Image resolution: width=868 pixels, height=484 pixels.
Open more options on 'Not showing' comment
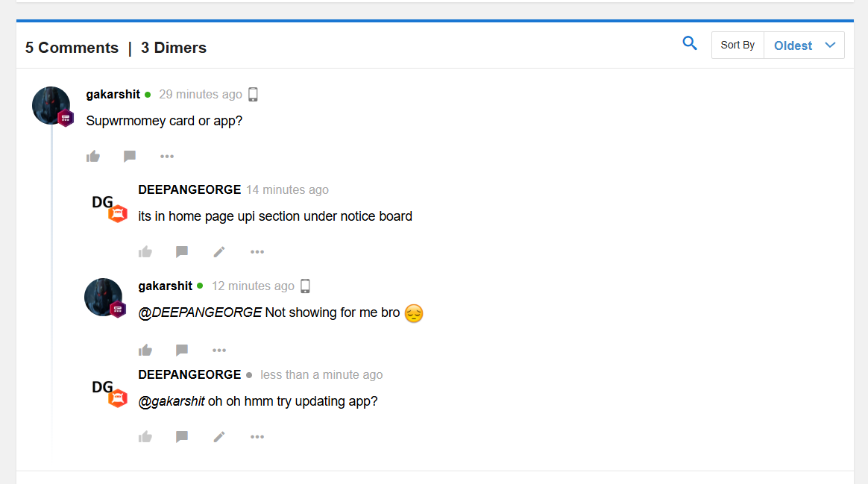(219, 351)
